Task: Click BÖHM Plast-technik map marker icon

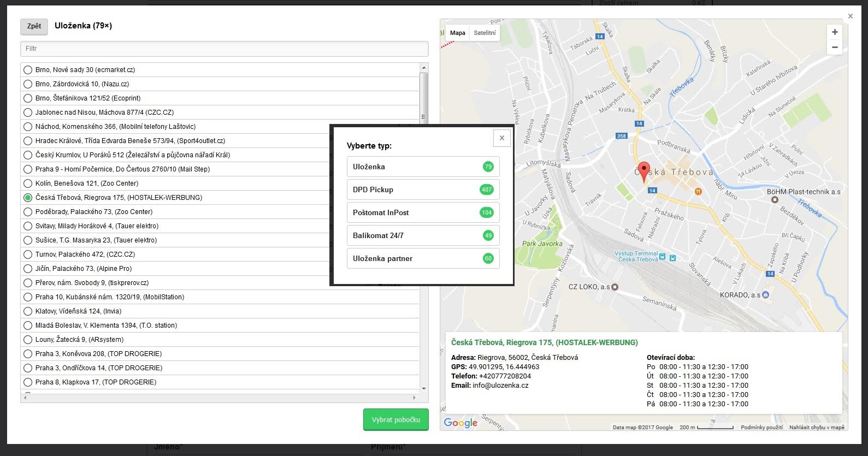Action: 775,199
